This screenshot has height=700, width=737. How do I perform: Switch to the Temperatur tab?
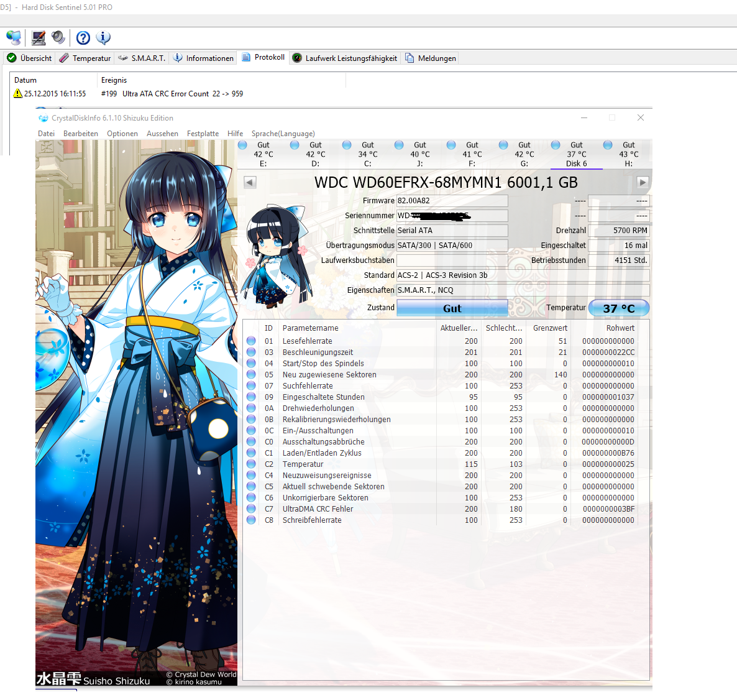pyautogui.click(x=85, y=58)
